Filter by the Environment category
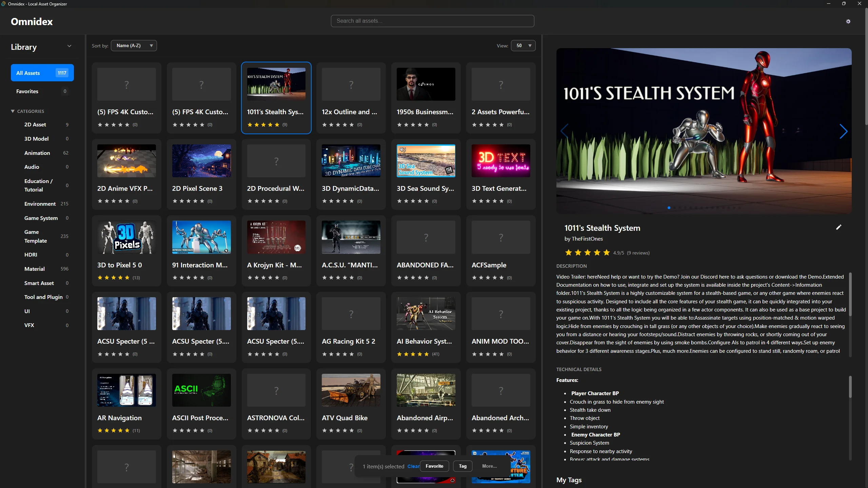This screenshot has height=488, width=868. pos(40,204)
